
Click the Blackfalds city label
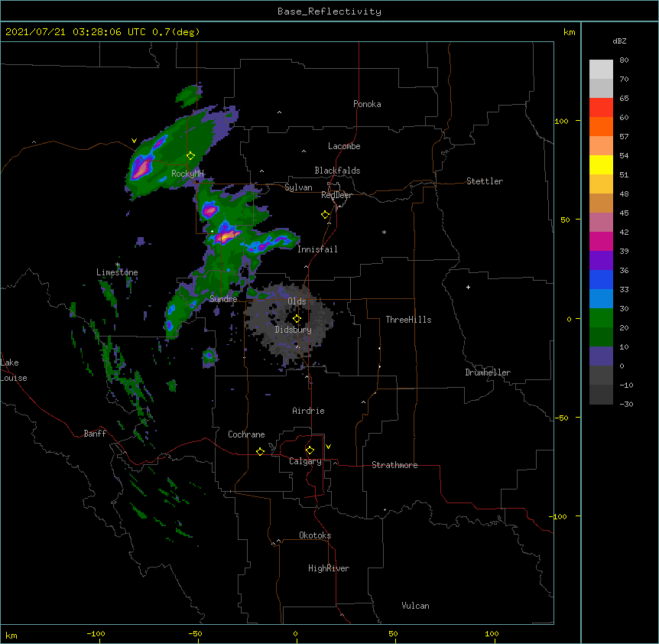point(337,171)
